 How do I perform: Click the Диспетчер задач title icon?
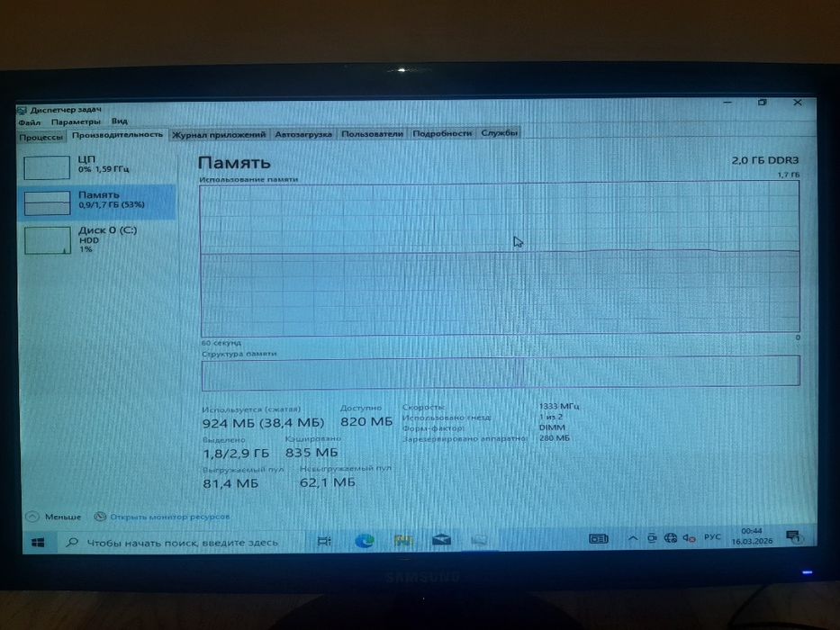coord(22,111)
